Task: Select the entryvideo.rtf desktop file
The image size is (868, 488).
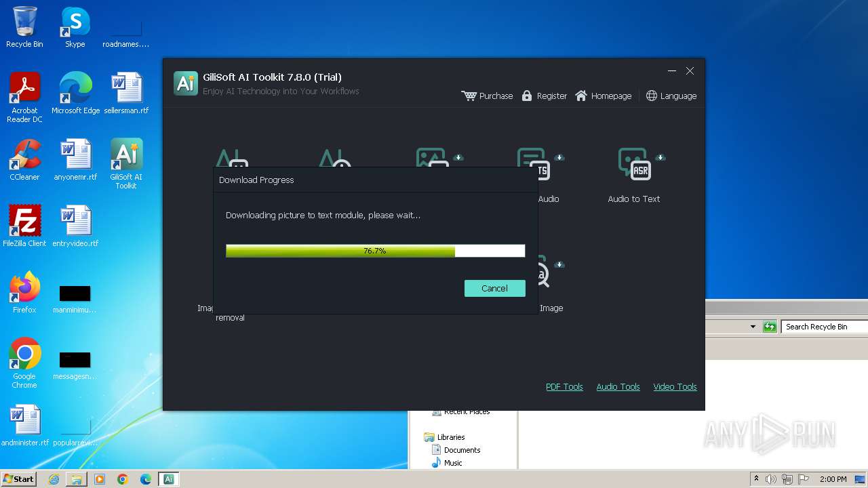Action: click(x=75, y=226)
